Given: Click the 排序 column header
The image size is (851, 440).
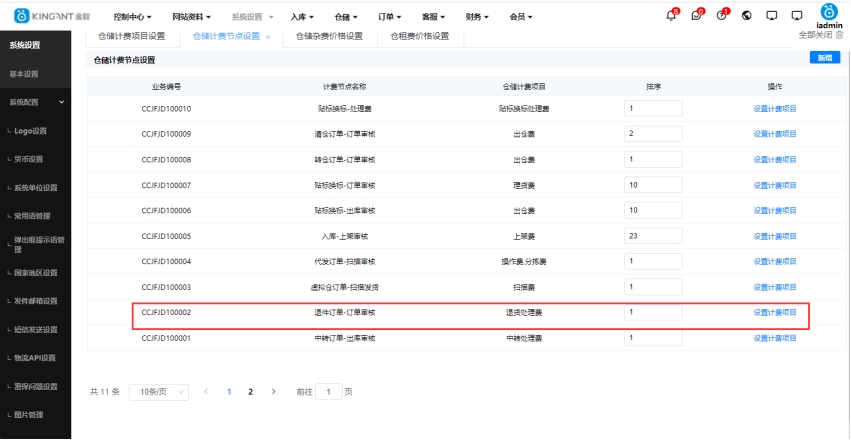Looking at the screenshot, I should (x=653, y=87).
